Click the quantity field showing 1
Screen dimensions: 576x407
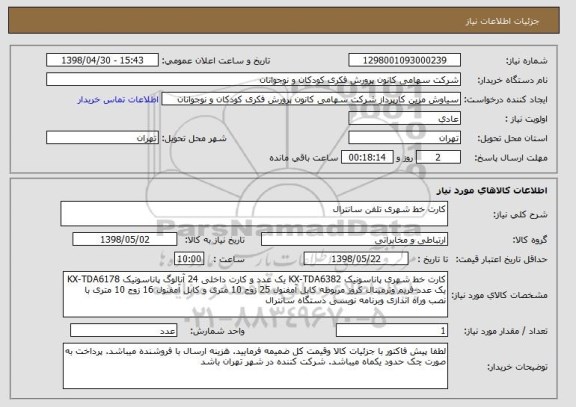392,331
